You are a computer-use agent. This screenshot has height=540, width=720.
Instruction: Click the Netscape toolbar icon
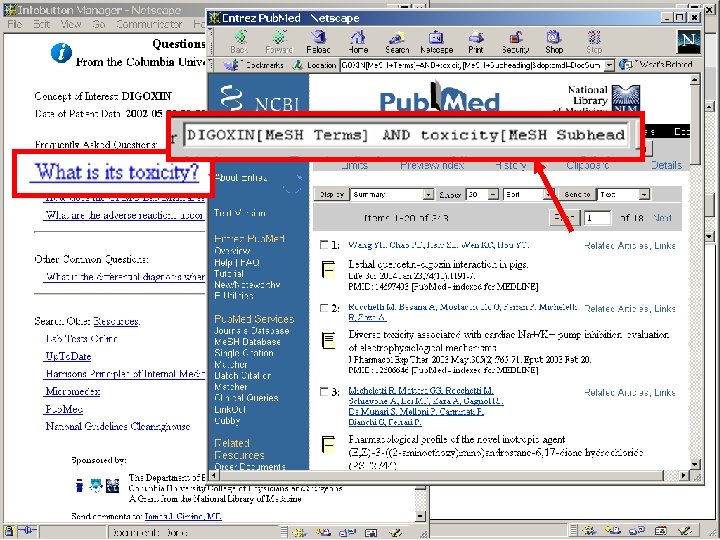(x=436, y=41)
